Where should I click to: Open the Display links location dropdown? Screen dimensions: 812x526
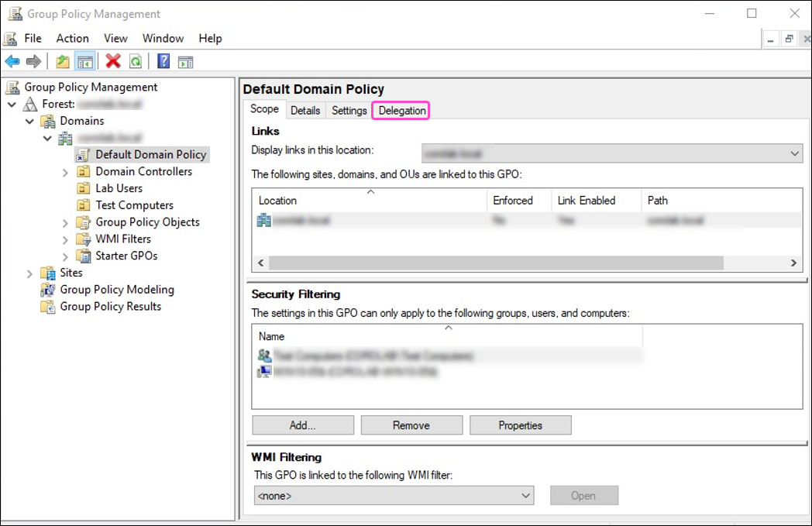point(794,153)
